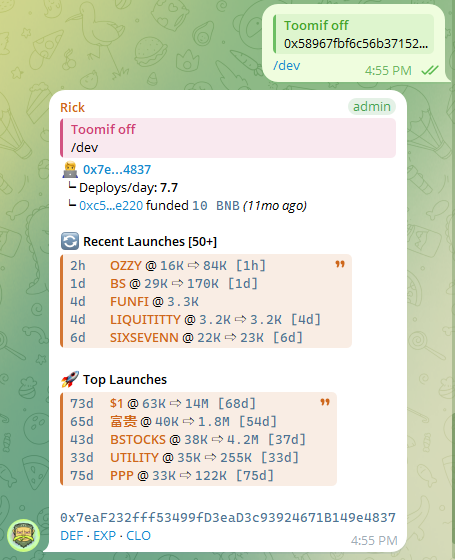Click the admin badge

(372, 106)
